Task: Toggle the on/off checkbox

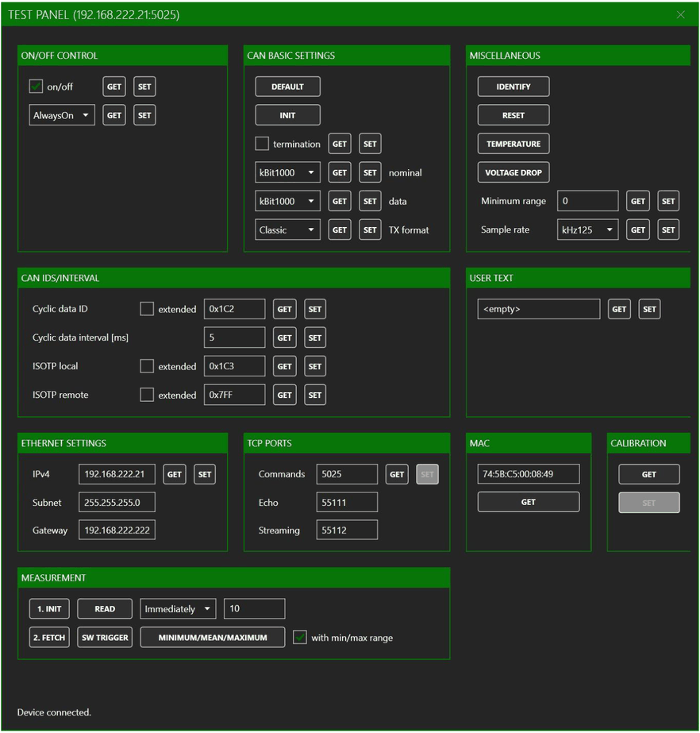Action: click(x=36, y=87)
